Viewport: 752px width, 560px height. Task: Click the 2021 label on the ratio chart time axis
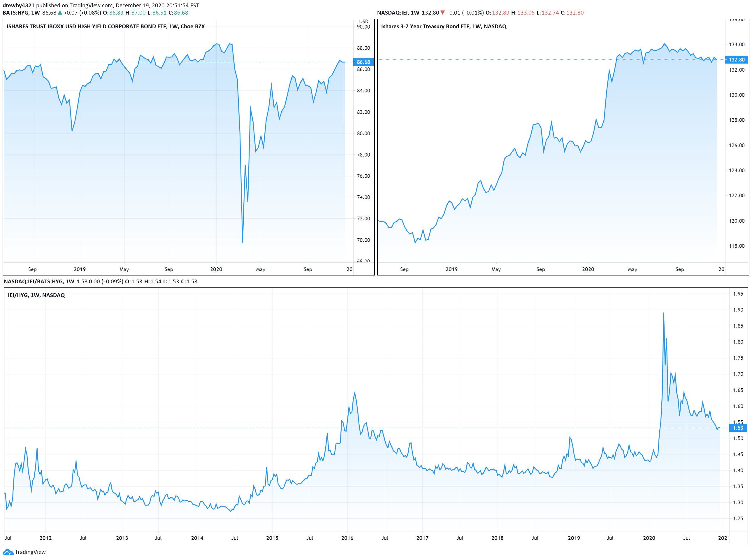pos(724,538)
